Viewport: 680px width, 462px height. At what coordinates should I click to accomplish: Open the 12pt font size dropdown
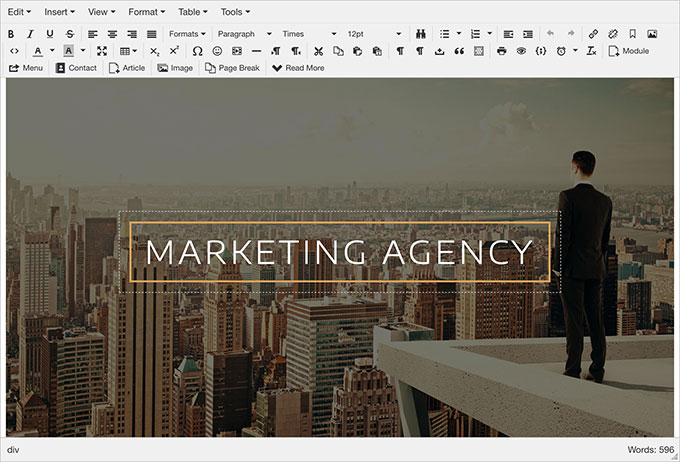[374, 34]
